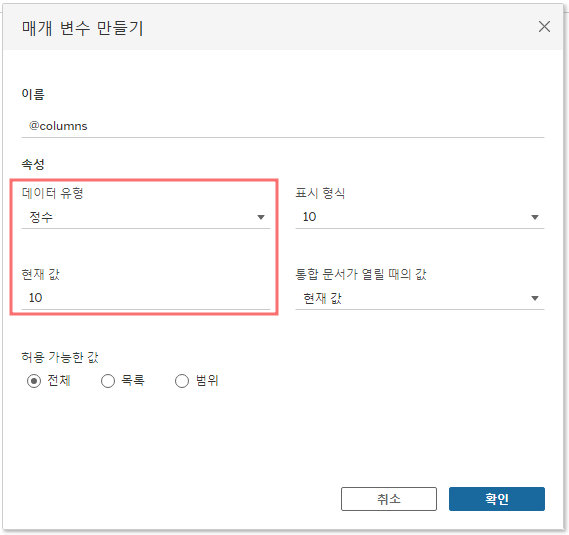Image resolution: width=569 pixels, height=535 pixels.
Task: Select the 범위 radio button
Action: pos(182,381)
